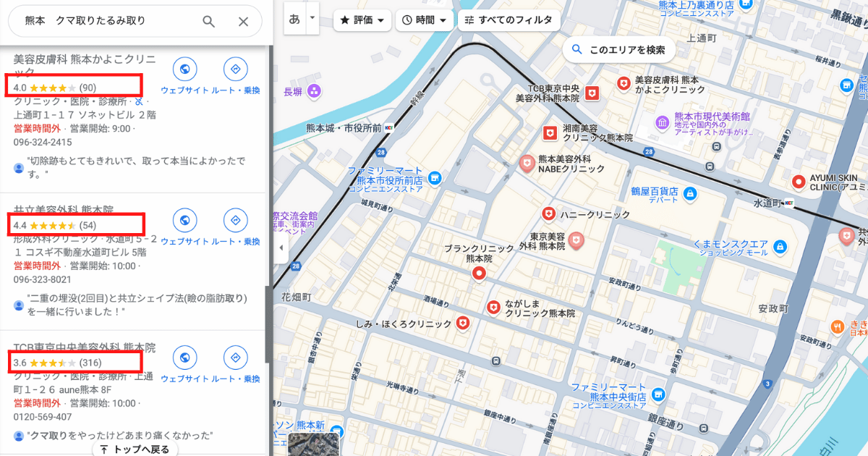This screenshot has width=868, height=456.
Task: Click トップへ戻る back to top button
Action: (x=135, y=449)
